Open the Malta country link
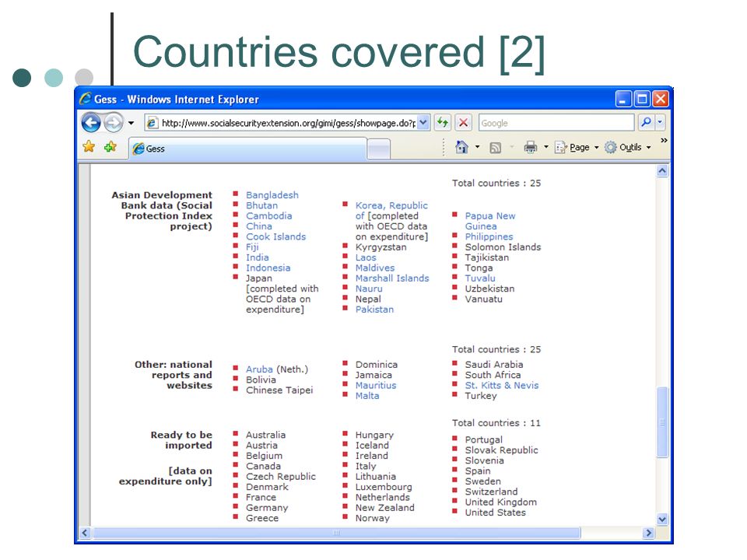 [x=367, y=396]
